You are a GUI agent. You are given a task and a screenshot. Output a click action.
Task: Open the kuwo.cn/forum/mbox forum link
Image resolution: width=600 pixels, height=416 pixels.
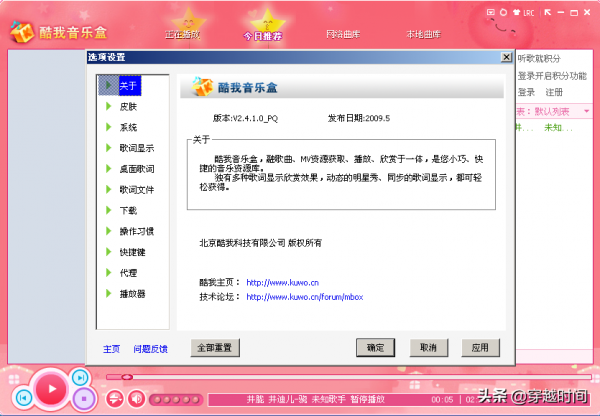coord(305,297)
